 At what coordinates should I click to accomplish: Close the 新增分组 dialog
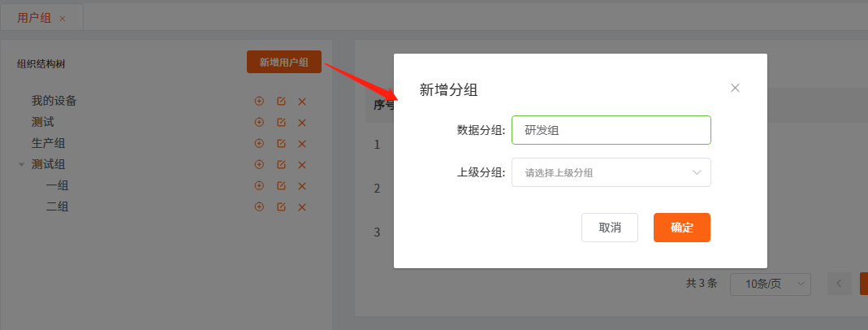click(735, 88)
